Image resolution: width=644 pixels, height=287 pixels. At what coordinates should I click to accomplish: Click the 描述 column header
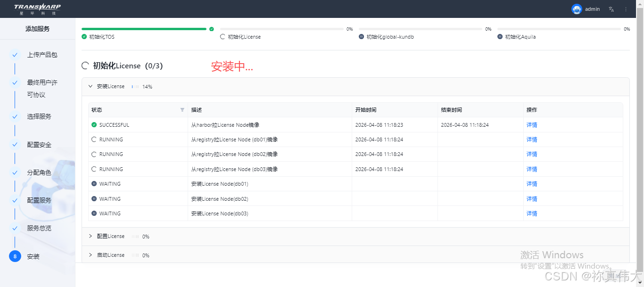270,110
